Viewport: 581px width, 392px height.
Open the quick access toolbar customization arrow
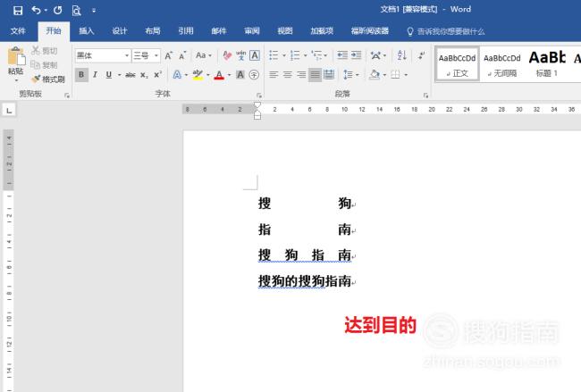click(x=94, y=11)
